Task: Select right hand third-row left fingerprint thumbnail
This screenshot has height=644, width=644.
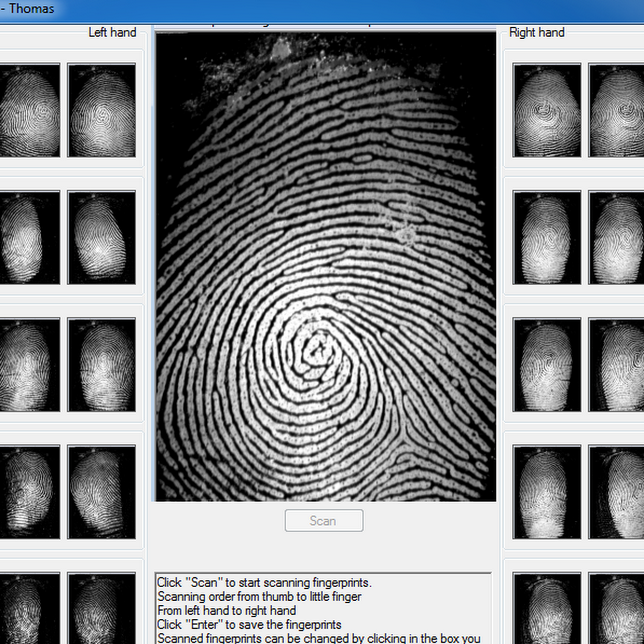Action: 547,365
